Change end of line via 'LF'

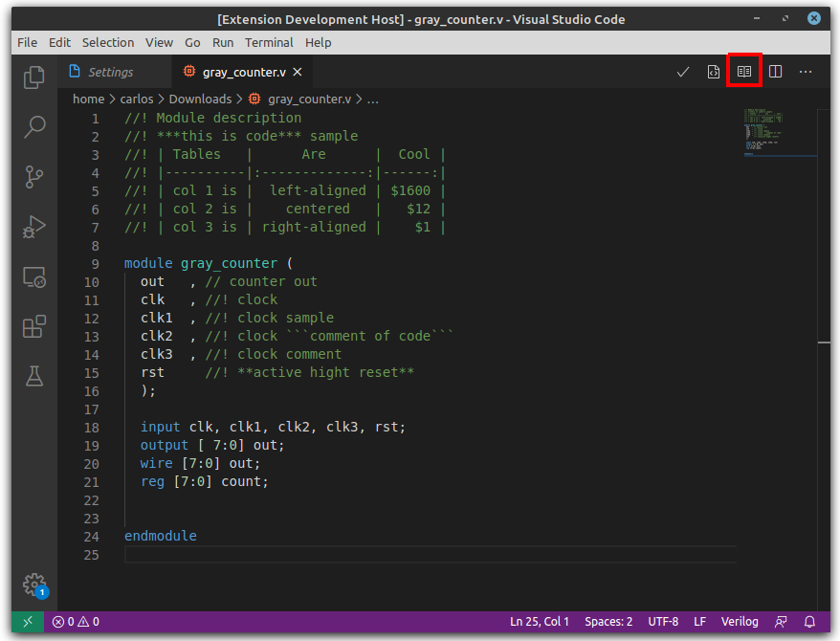(x=699, y=622)
